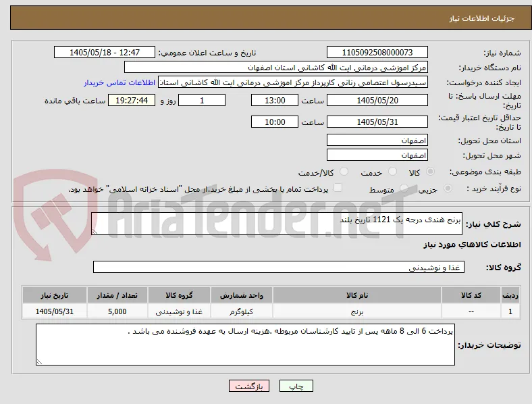Screen dimensions: 532x404
Task: Click the کیلوگرم unit cell
Action: click(241, 311)
